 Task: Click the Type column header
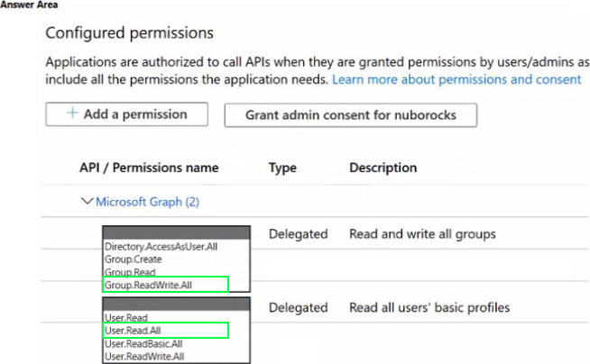tap(283, 168)
